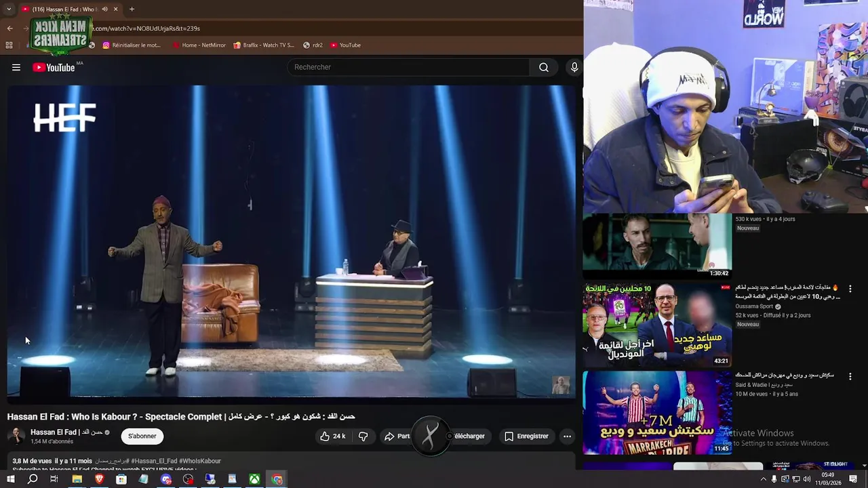
Task: Open the rdr2 bookmark
Action: pos(313,45)
